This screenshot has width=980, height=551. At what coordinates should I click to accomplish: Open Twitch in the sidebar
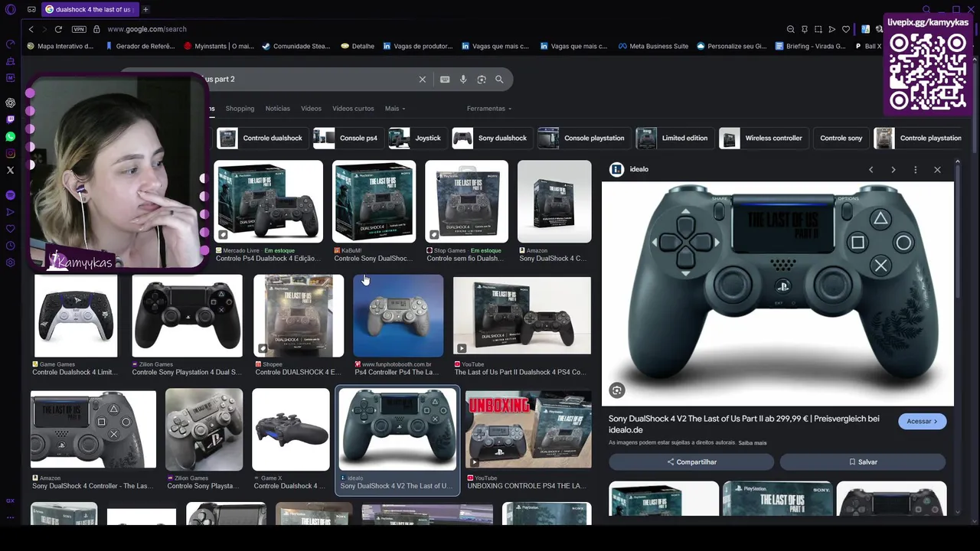point(10,119)
